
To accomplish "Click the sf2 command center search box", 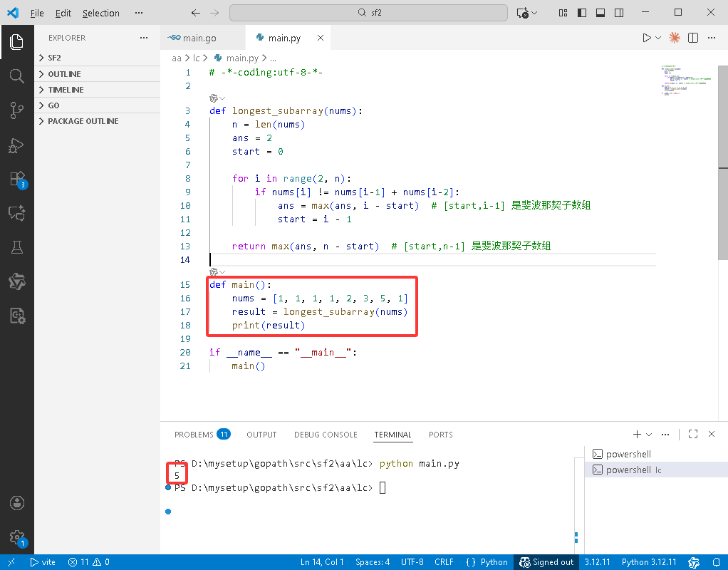I will 369,13.
